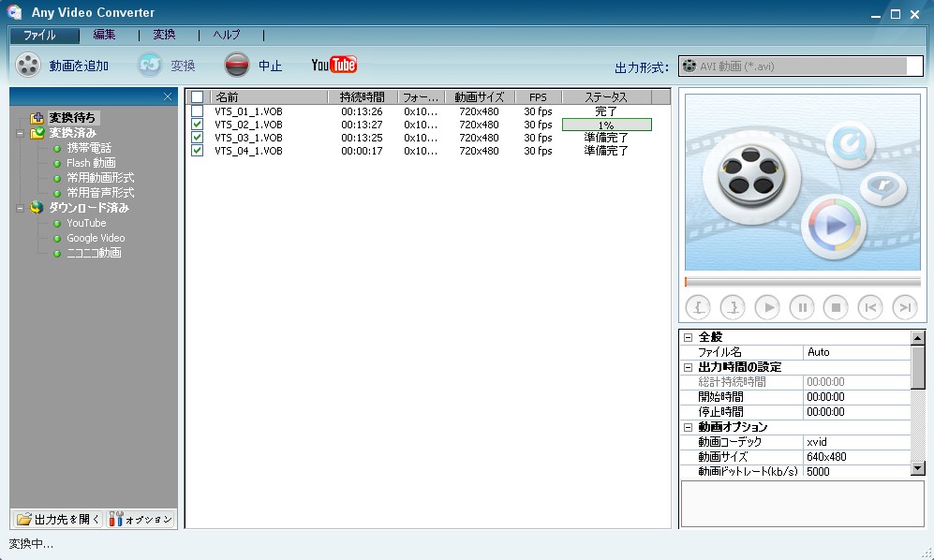934x560 pixels.
Task: Jump to previous frame in preview
Action: tap(870, 307)
